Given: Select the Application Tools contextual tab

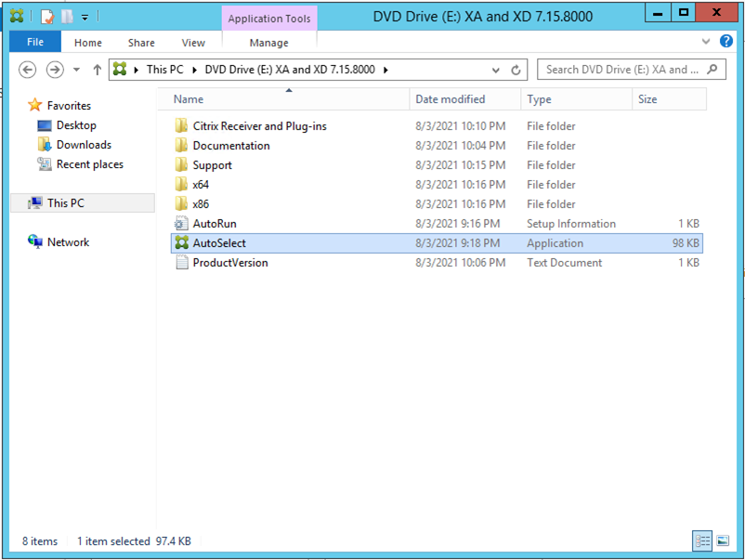Looking at the screenshot, I should click(268, 19).
